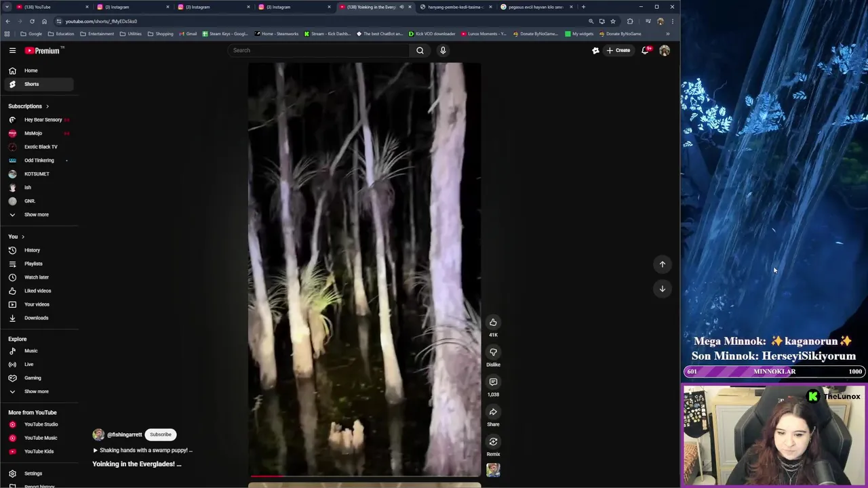The image size is (868, 488).
Task: Mute the Yoinking in the Everglades tab
Action: pyautogui.click(x=401, y=7)
